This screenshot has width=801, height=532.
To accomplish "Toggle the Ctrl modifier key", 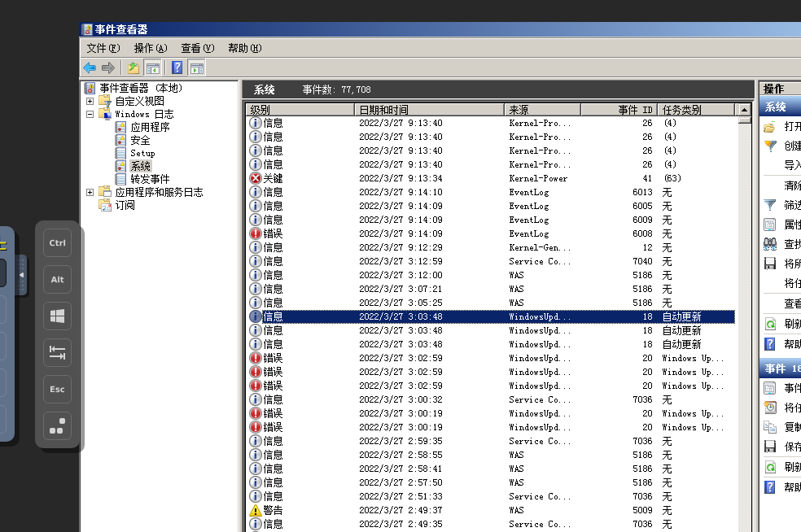I will coord(57,242).
